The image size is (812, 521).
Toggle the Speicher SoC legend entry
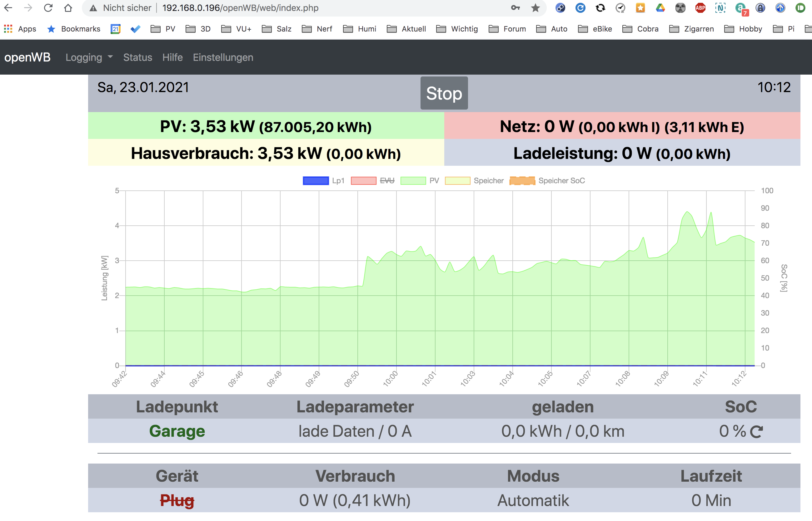[x=547, y=181]
